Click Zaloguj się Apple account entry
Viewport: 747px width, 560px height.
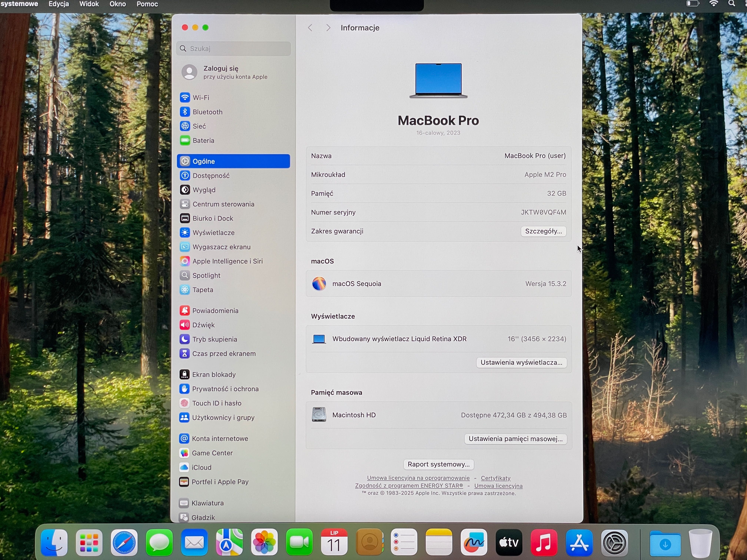pyautogui.click(x=233, y=72)
